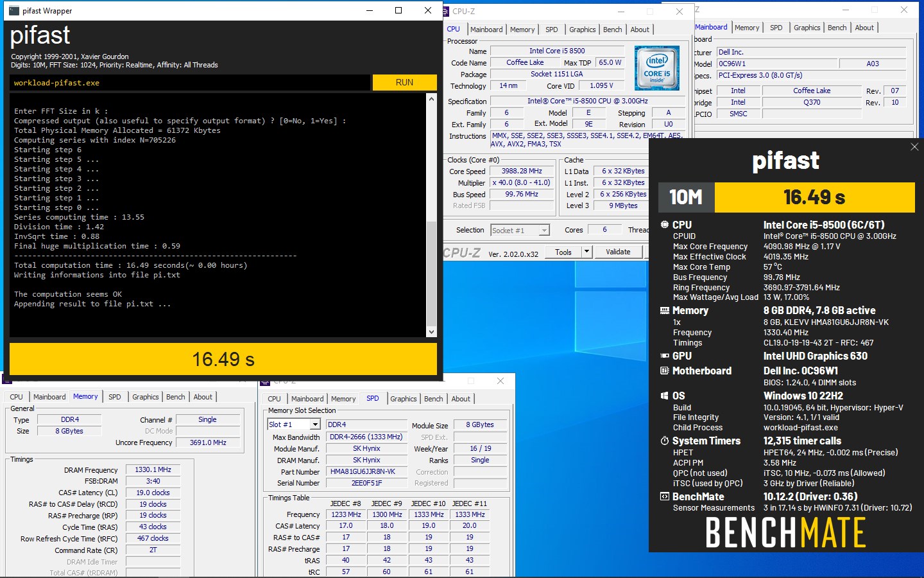Click 'Intel UHD Graphics 630' in BenchMate panel
Screen dimensions: 924x578
(816, 356)
